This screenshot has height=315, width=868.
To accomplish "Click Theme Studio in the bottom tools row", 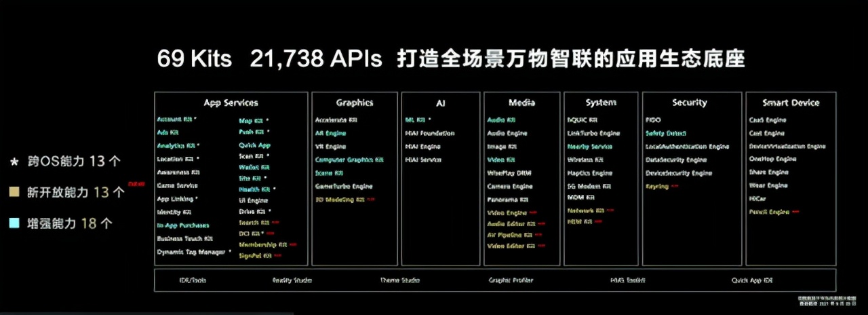I will pyautogui.click(x=400, y=280).
